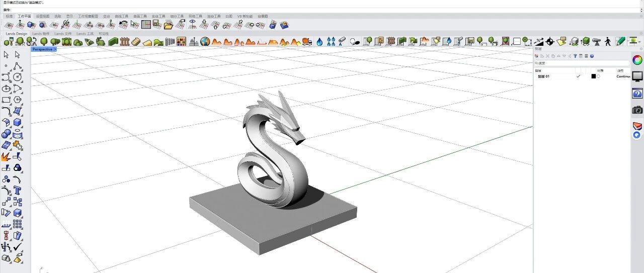Open the 工作平面 toolbar tab
The width and height of the screenshot is (644, 273).
click(x=24, y=16)
